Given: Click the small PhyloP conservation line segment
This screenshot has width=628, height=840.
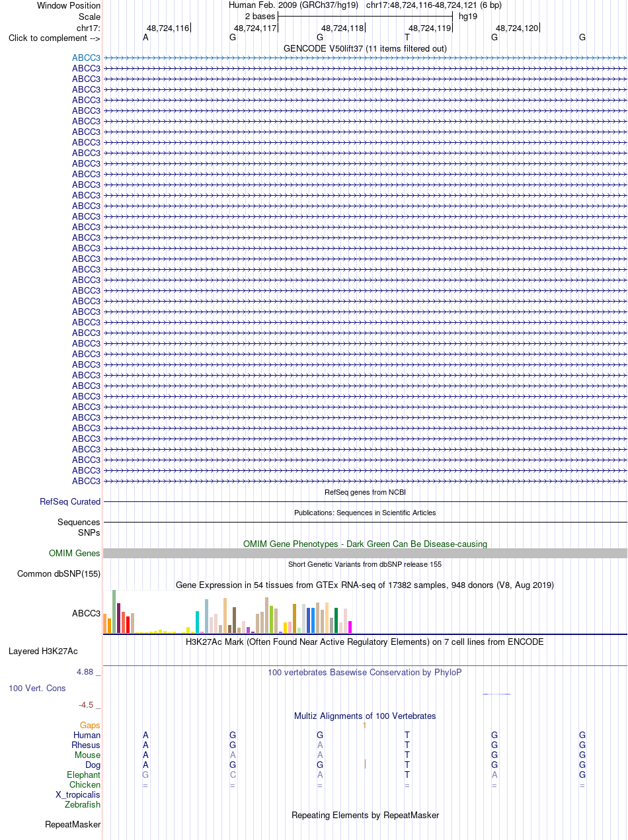Looking at the screenshot, I should (x=496, y=694).
